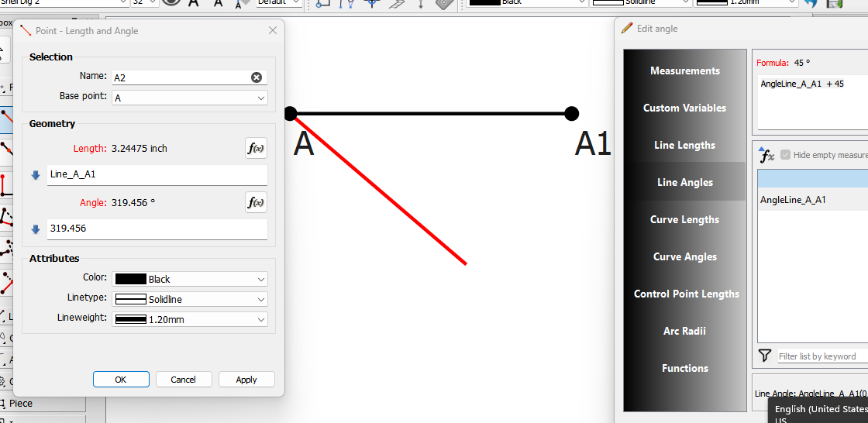This screenshot has width=868, height=423.
Task: Open the Color Black swatch dropdown in Attributes
Action: point(189,279)
